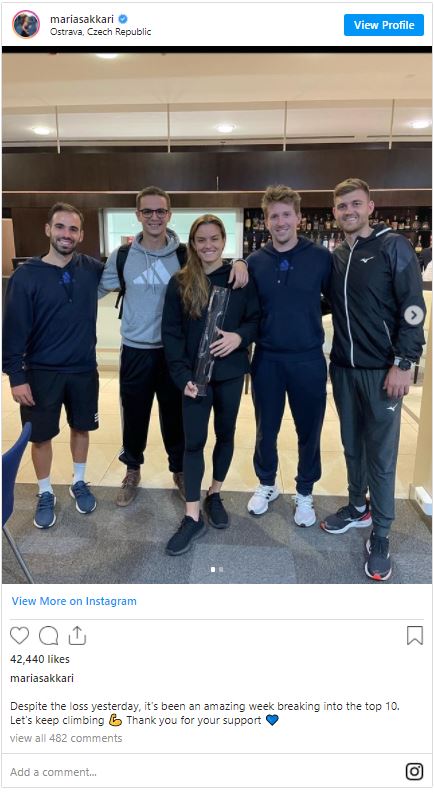434x794 pixels.
Task: Click the Instagram logo icon
Action: click(414, 771)
